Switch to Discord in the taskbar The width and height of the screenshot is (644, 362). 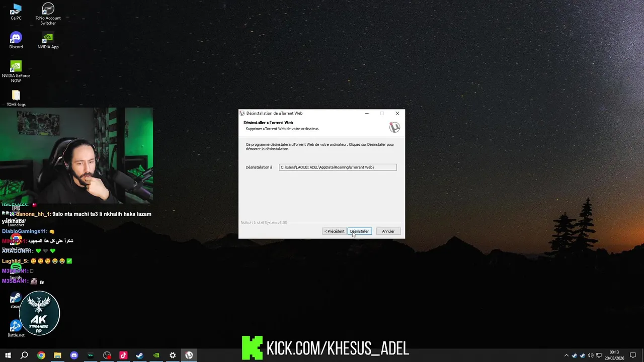[x=74, y=355]
